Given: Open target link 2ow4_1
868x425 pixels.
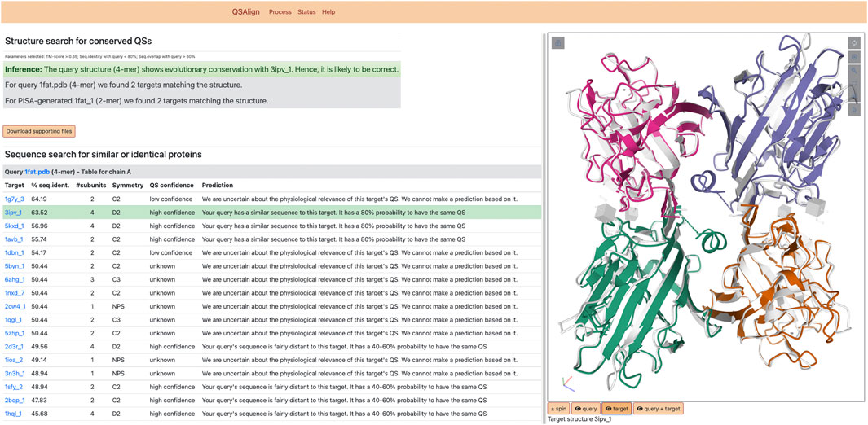Looking at the screenshot, I should click(15, 306).
